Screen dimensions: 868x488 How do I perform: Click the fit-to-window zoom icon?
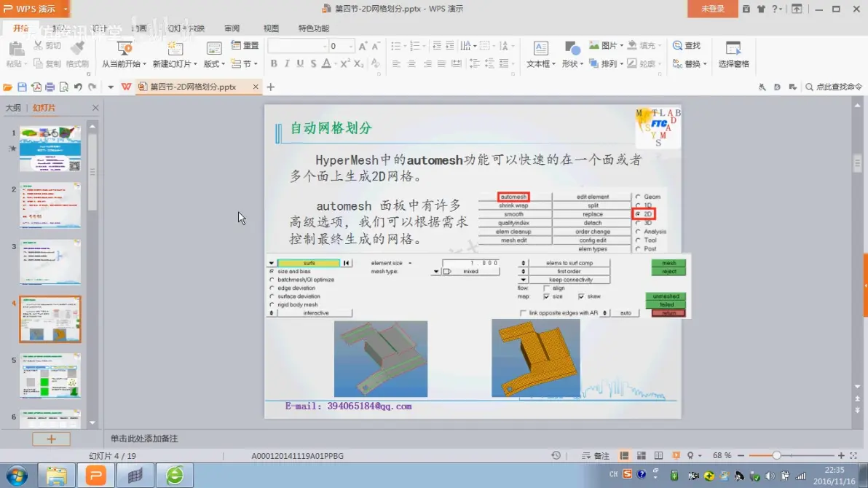[x=853, y=455]
